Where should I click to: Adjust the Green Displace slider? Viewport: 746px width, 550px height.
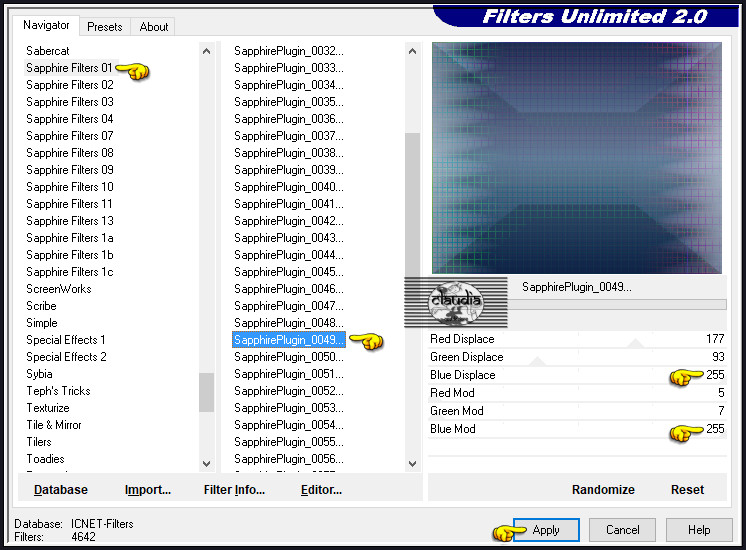577,357
